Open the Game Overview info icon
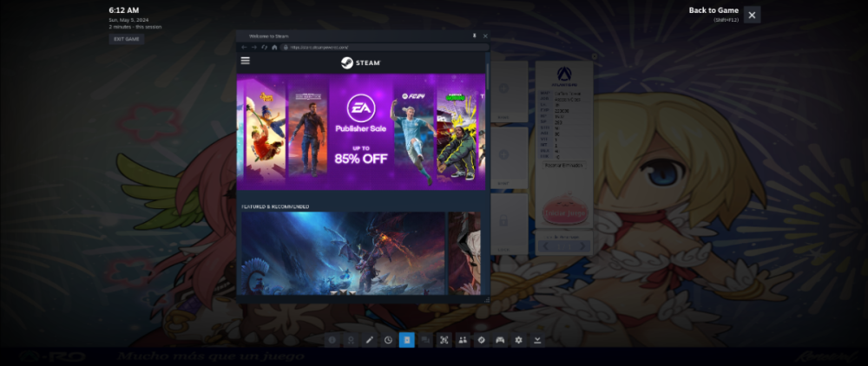The width and height of the screenshot is (868, 366). pos(332,341)
